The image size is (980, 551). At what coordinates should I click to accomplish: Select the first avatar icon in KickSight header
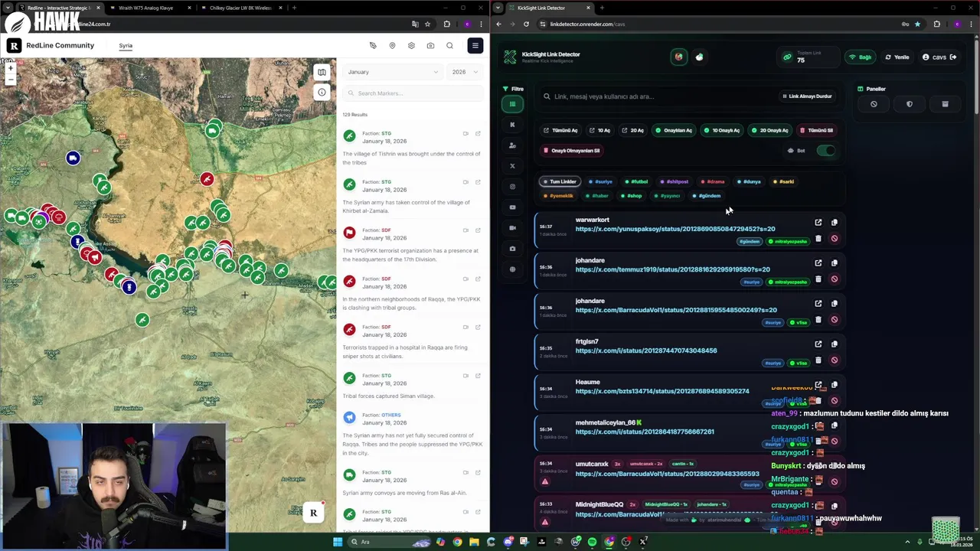(x=678, y=57)
